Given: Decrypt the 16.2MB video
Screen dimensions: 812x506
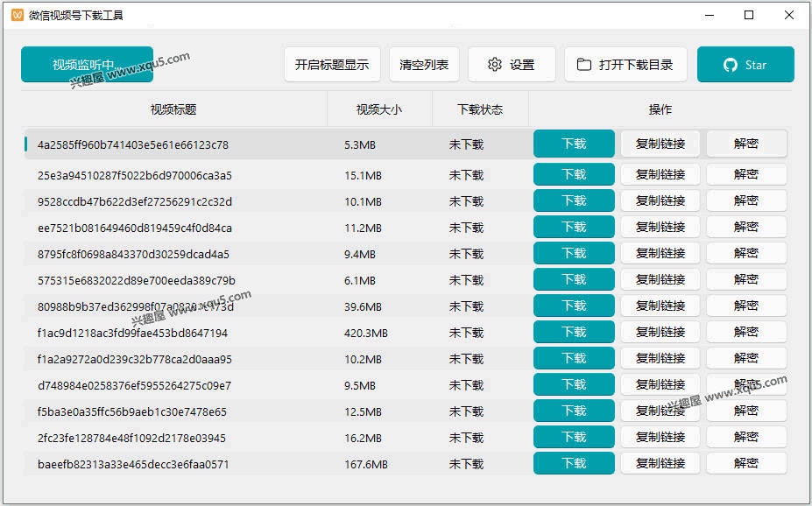Looking at the screenshot, I should [x=746, y=437].
